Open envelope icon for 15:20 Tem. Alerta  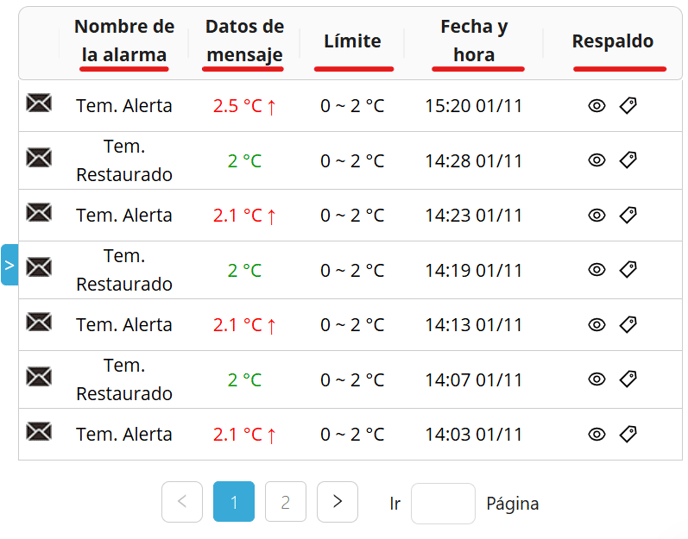point(39,103)
